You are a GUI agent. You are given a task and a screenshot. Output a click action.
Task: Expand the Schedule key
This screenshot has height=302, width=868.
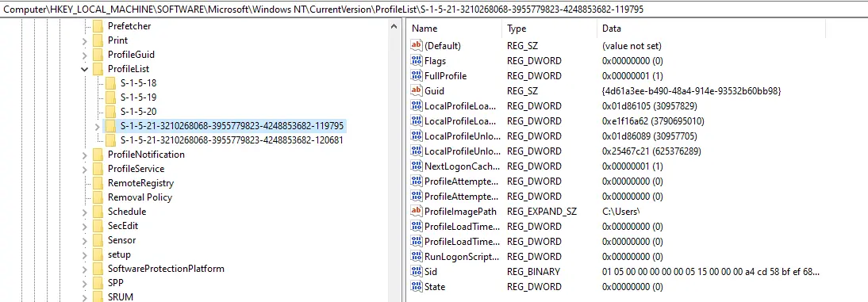85,212
